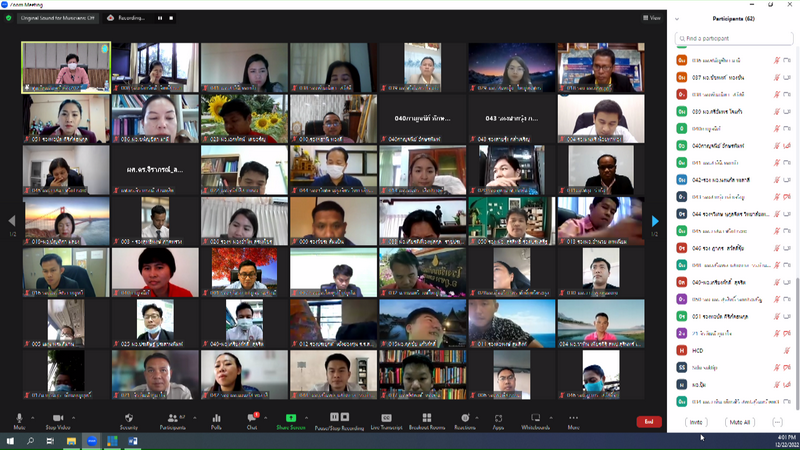Click the red End meeting button
This screenshot has height=450, width=800.
649,421
